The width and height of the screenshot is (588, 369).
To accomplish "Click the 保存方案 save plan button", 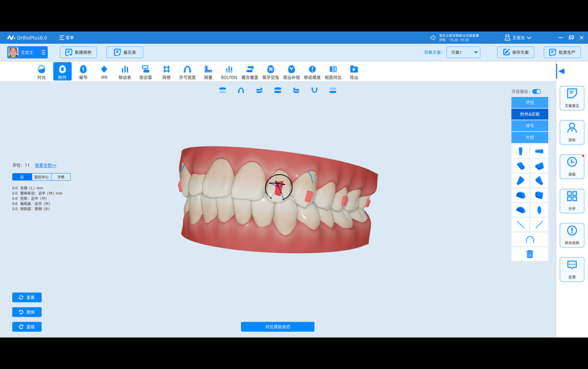I will coord(516,53).
